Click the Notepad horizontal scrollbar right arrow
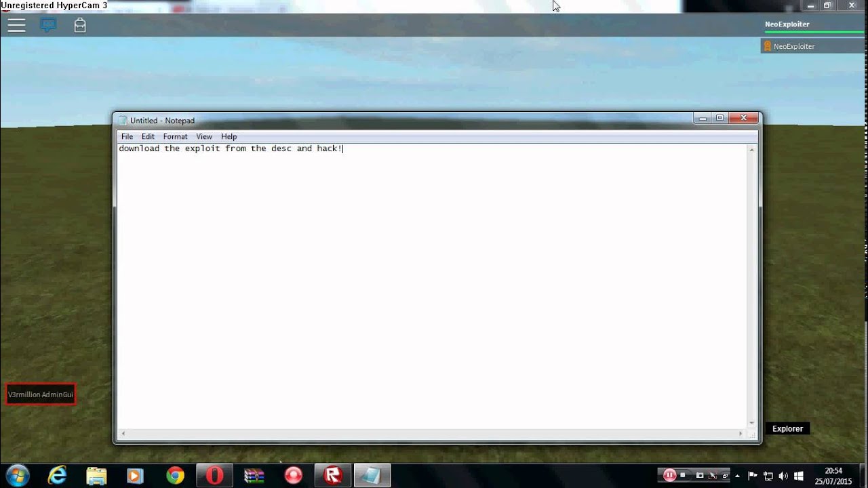868x488 pixels. 741,433
